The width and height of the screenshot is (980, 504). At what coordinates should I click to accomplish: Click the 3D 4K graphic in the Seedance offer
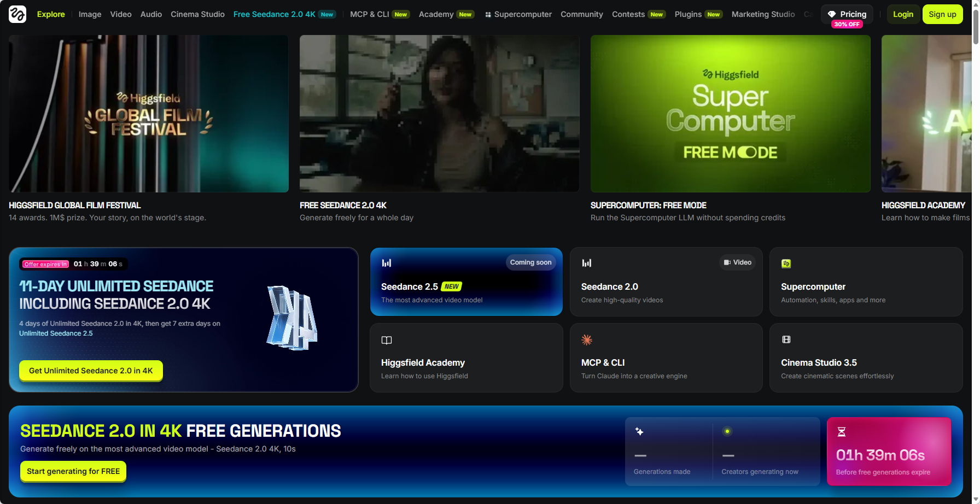pyautogui.click(x=292, y=318)
